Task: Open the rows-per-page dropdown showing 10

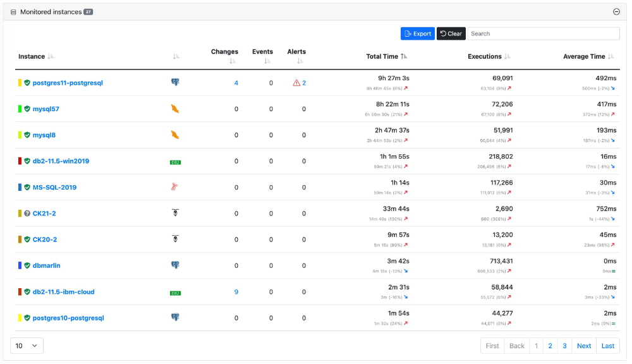Action: click(x=27, y=346)
